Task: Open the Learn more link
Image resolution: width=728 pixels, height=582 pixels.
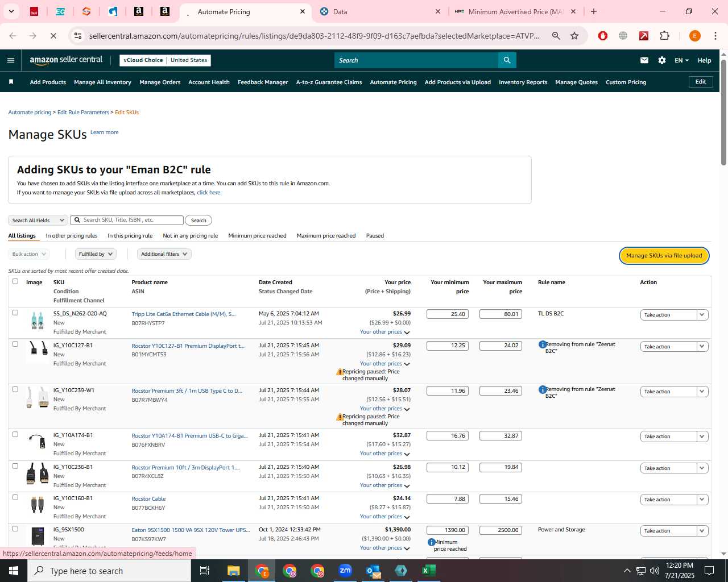Action: (105, 132)
